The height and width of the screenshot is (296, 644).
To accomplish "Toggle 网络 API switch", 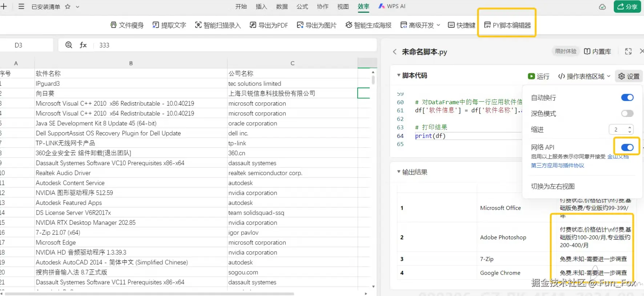I will 627,147.
